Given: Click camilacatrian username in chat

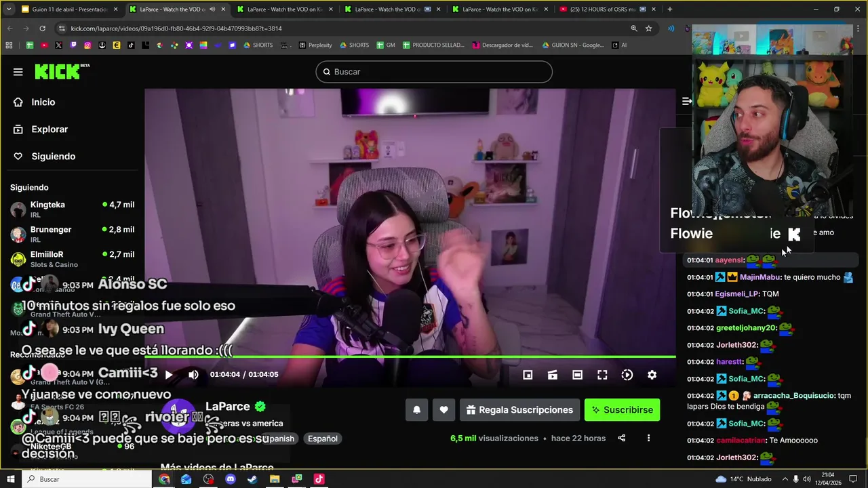Looking at the screenshot, I should click(741, 441).
